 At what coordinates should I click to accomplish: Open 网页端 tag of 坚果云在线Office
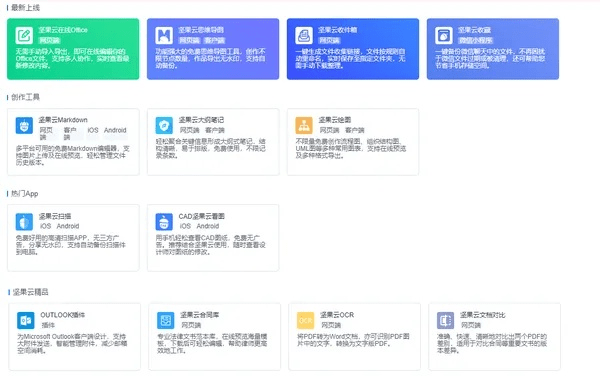(49, 40)
